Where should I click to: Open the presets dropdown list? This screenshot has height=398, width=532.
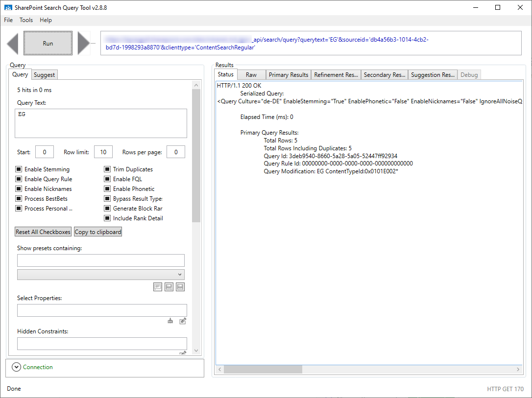tap(180, 274)
